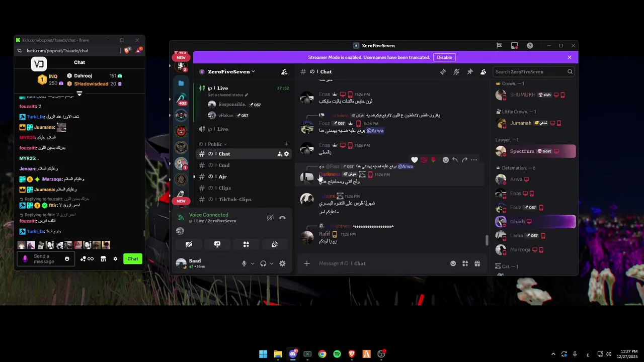
Task: Open Discord inbox flag icon in title bar
Action: tap(499, 46)
